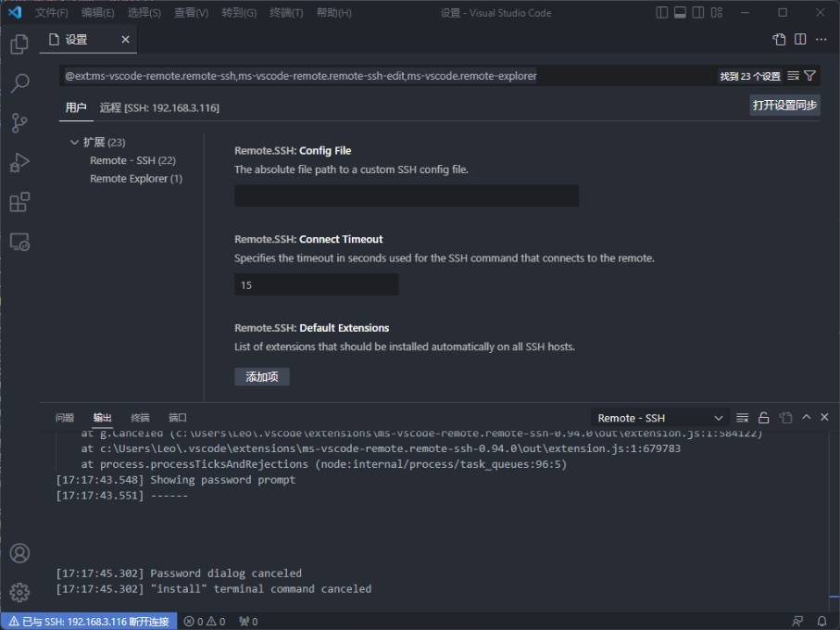Switch to the 端口 panel tab
840x630 pixels.
[x=177, y=418]
